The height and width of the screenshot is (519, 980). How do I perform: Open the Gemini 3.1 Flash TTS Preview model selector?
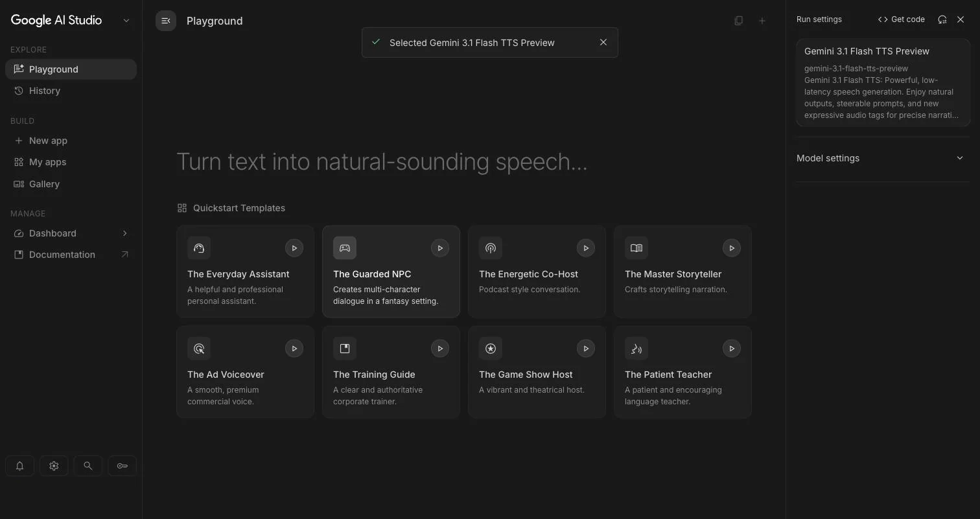[x=883, y=82]
